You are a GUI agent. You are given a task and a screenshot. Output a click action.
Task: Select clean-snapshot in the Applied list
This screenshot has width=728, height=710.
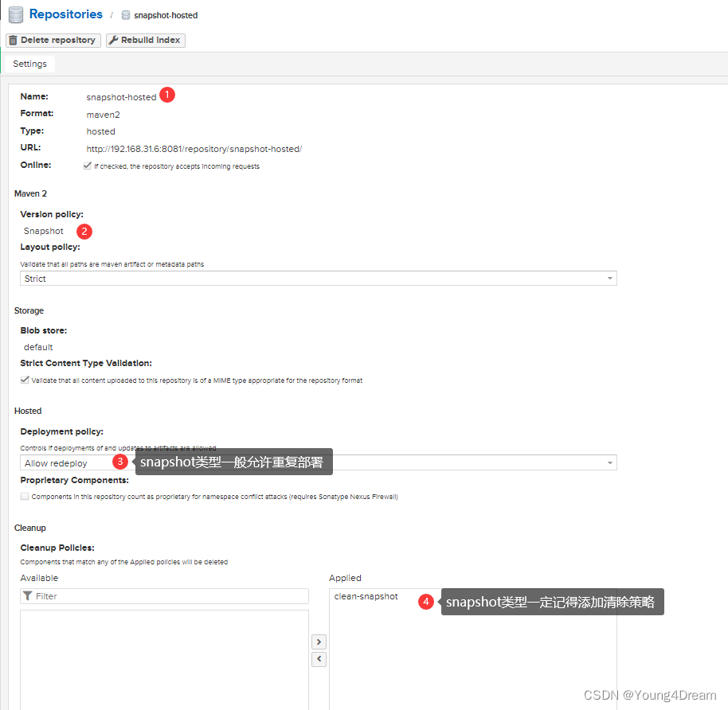(x=366, y=597)
